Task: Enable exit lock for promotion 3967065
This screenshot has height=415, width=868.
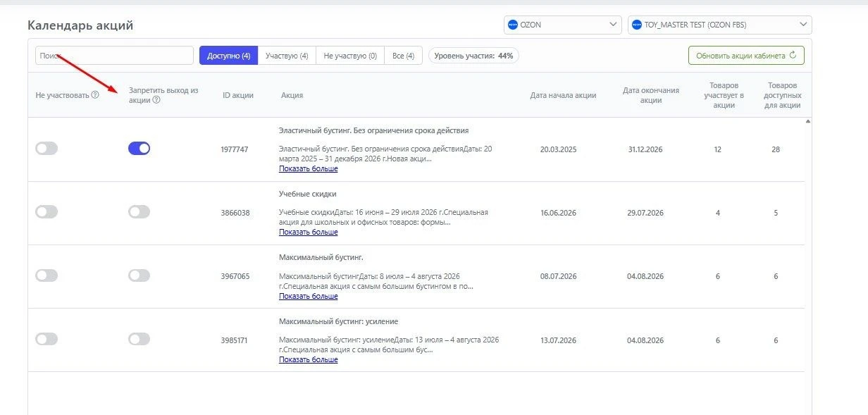Action: point(139,275)
